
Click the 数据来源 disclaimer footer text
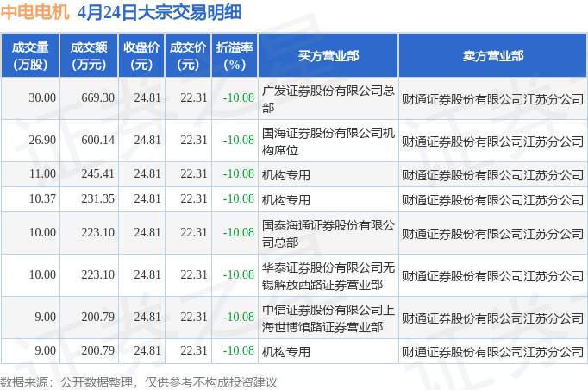(138, 382)
